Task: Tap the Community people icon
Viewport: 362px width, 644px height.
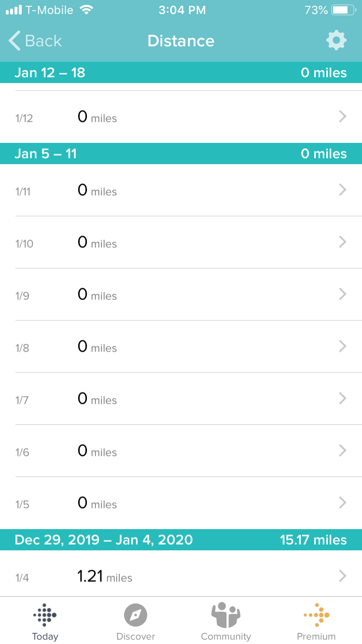Action: [225, 615]
